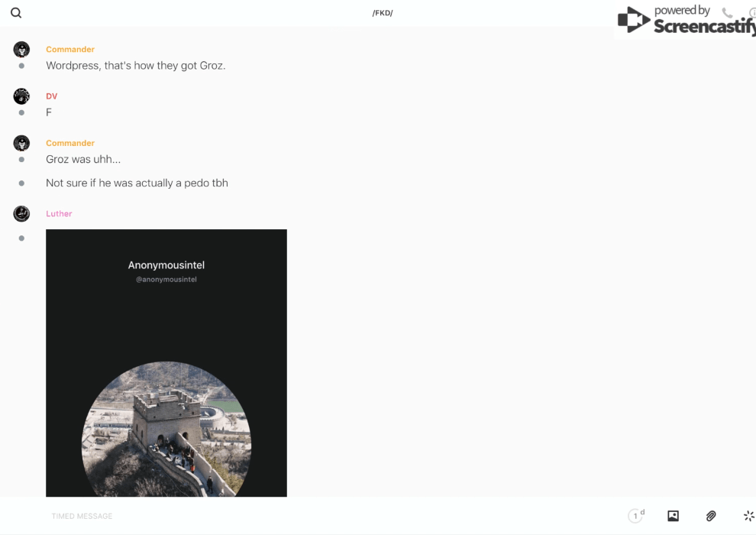Click the Screencastify logo

(684, 21)
